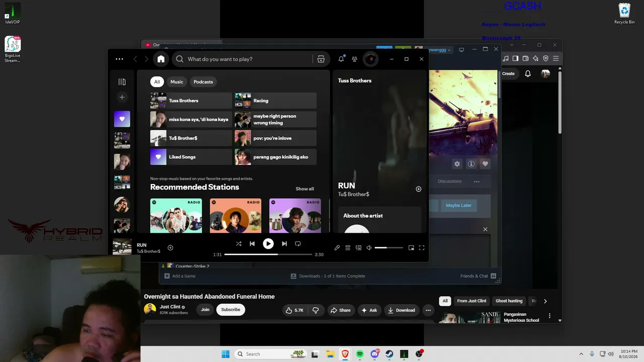
Task: Open Spotify Browse icon in search bar
Action: (321, 59)
